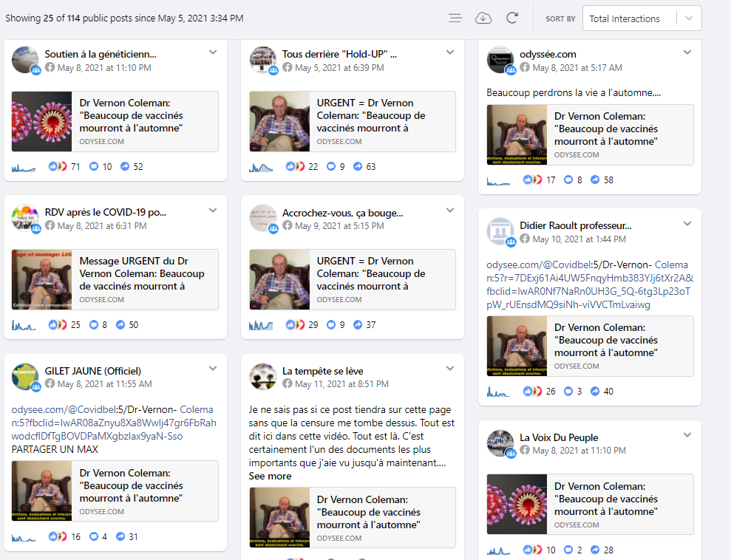Click shares icon showing 52 on Soutien post

[x=125, y=166]
